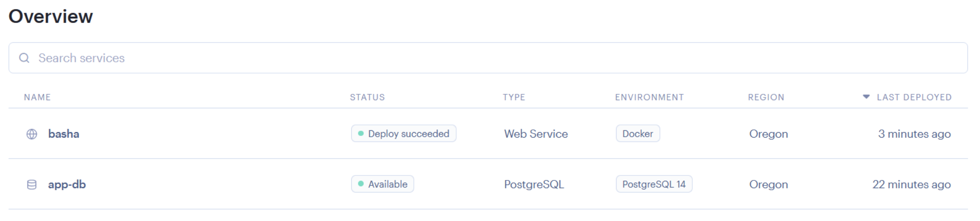
Task: Sort by the Region column header
Action: pos(766,97)
